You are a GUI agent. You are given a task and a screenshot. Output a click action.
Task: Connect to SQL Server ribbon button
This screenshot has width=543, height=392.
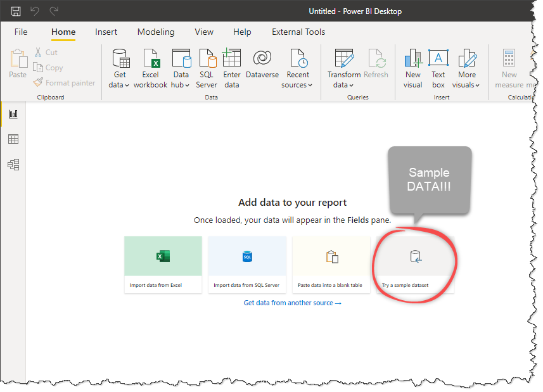click(x=207, y=69)
